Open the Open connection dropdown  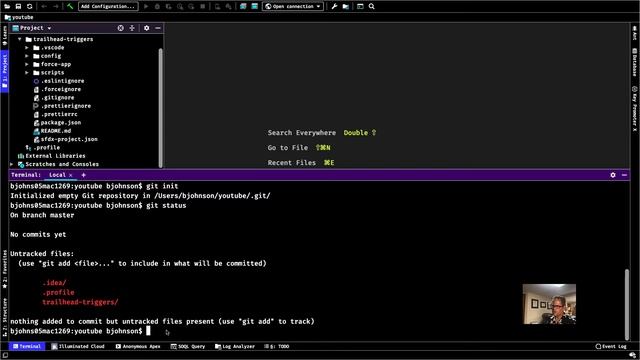point(293,7)
